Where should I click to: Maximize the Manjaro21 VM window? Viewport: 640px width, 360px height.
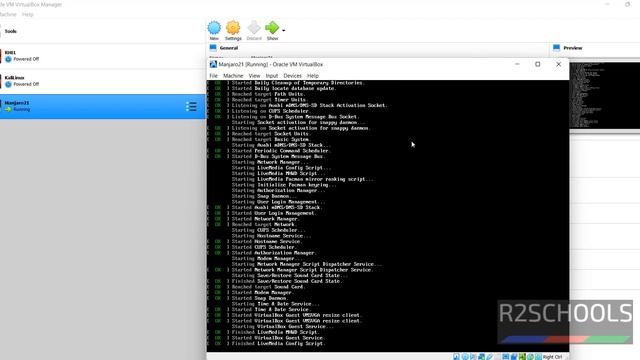(x=538, y=64)
